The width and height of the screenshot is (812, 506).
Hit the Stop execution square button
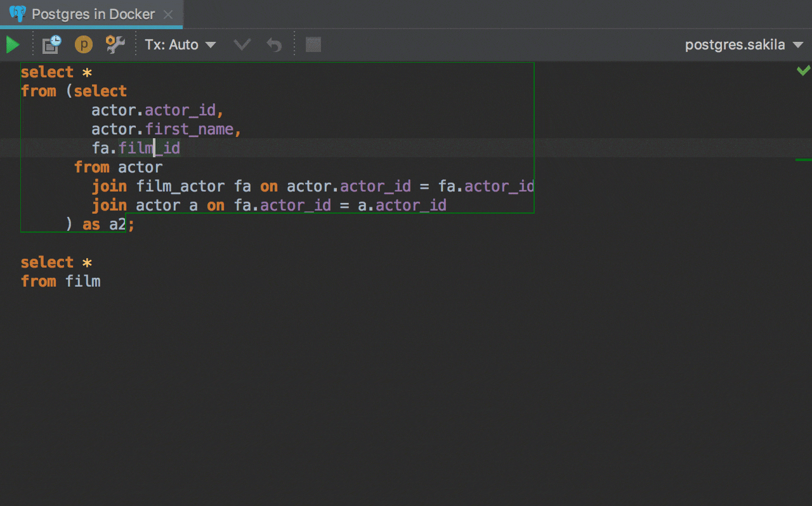pos(313,44)
